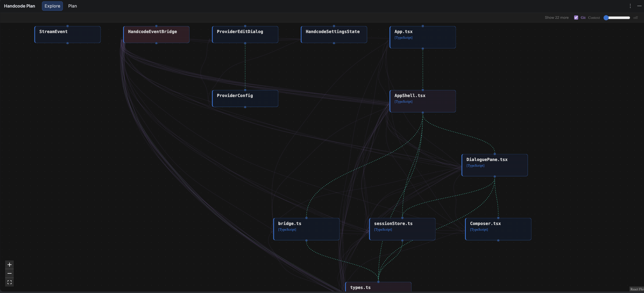Click the ProviderConfig node
644x293 pixels.
click(x=245, y=98)
